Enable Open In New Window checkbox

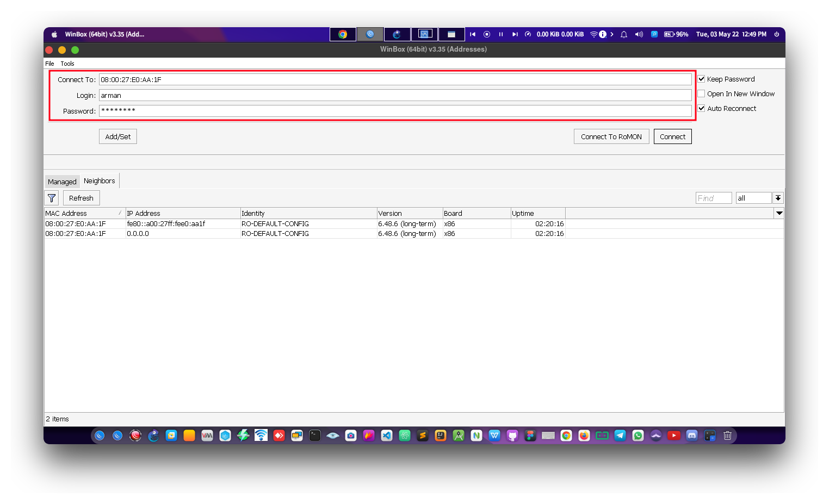coord(702,94)
